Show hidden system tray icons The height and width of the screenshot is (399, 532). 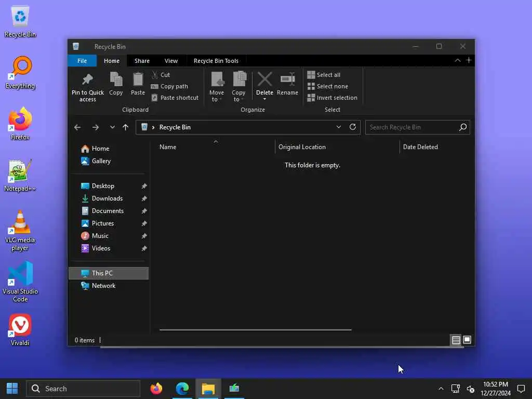441,389
